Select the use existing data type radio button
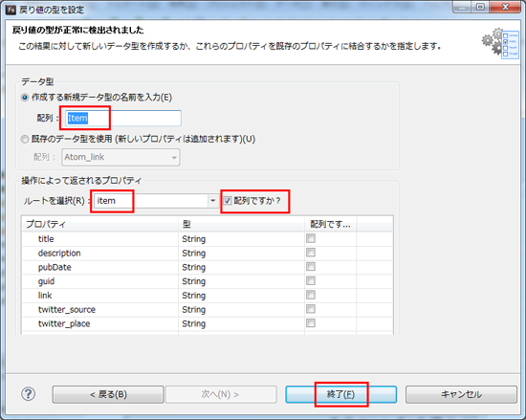Image resolution: width=526 pixels, height=420 pixels. coord(25,140)
